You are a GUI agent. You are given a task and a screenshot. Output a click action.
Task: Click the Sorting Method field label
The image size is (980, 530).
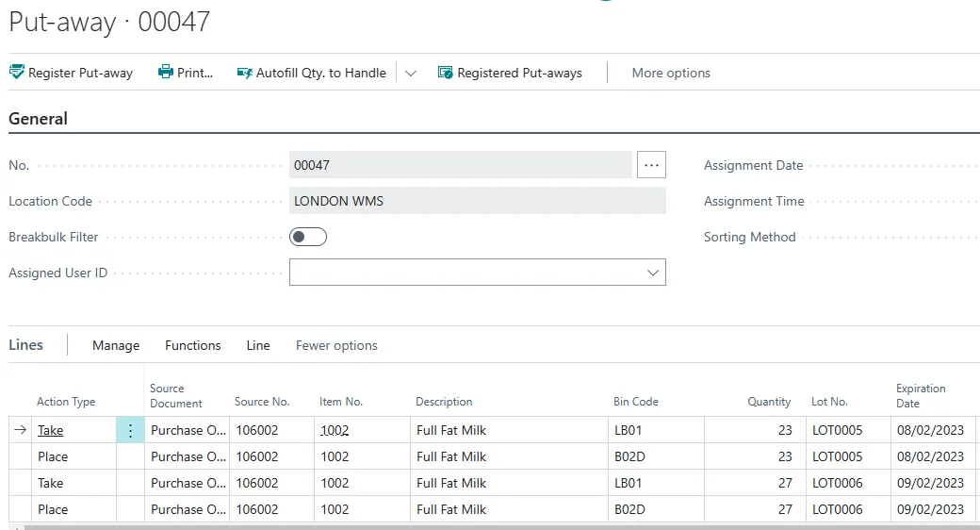coord(749,237)
